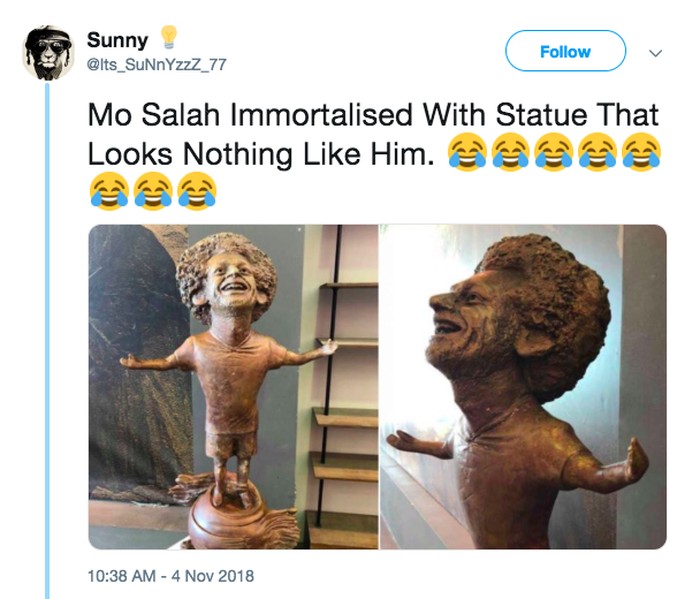This screenshot has height=599, width=700.
Task: Click the @Its_SuNnYzzZ_77 handle
Action: (156, 64)
